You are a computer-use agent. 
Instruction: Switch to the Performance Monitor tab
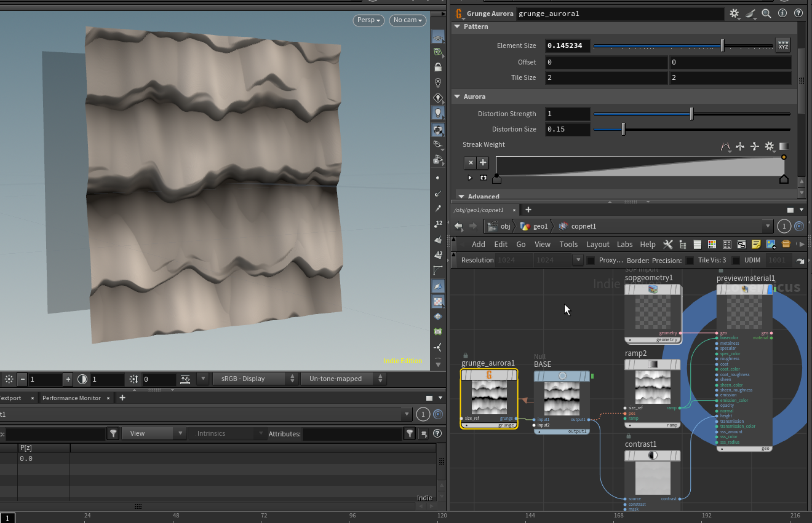[71, 398]
